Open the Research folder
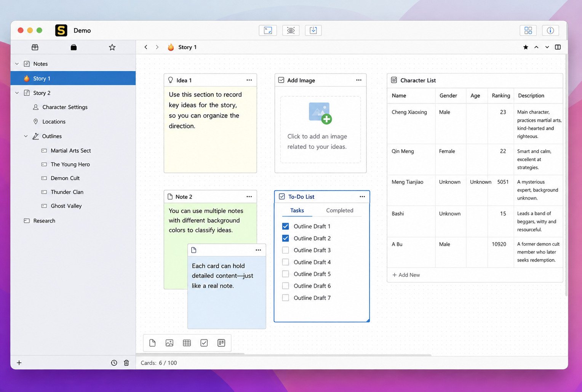The height and width of the screenshot is (392, 582). pos(44,221)
